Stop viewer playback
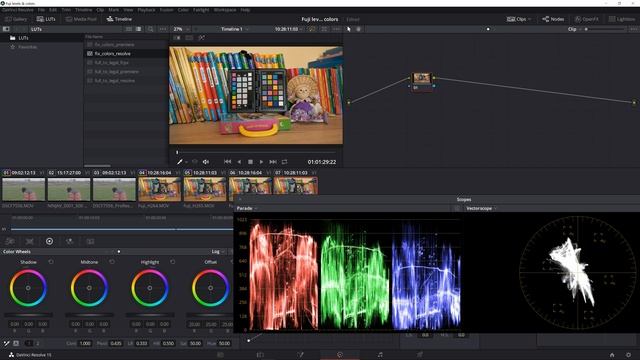This screenshot has width=640, height=360. pyautogui.click(x=251, y=162)
